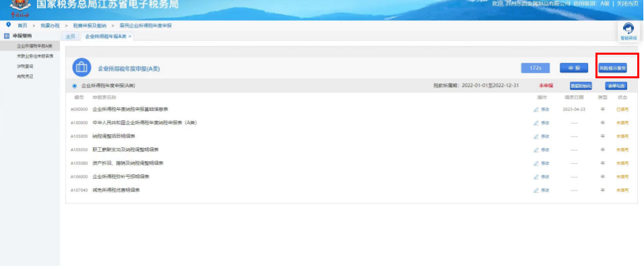Click the blue briefcase icon beside the title
The width and height of the screenshot is (644, 266).
click(82, 68)
